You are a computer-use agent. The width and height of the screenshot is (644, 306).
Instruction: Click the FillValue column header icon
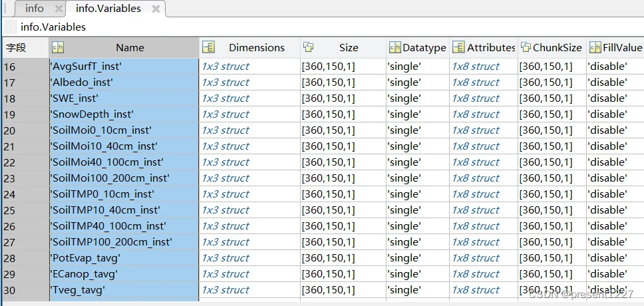[x=594, y=47]
